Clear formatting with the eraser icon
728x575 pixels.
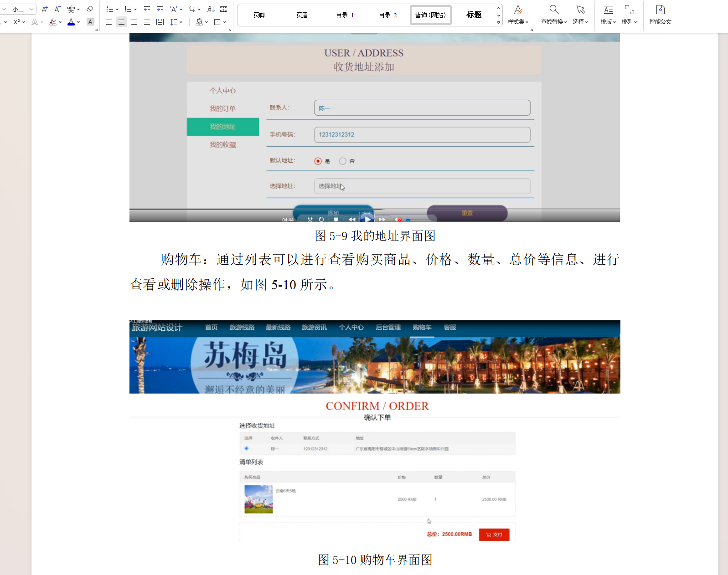point(90,9)
